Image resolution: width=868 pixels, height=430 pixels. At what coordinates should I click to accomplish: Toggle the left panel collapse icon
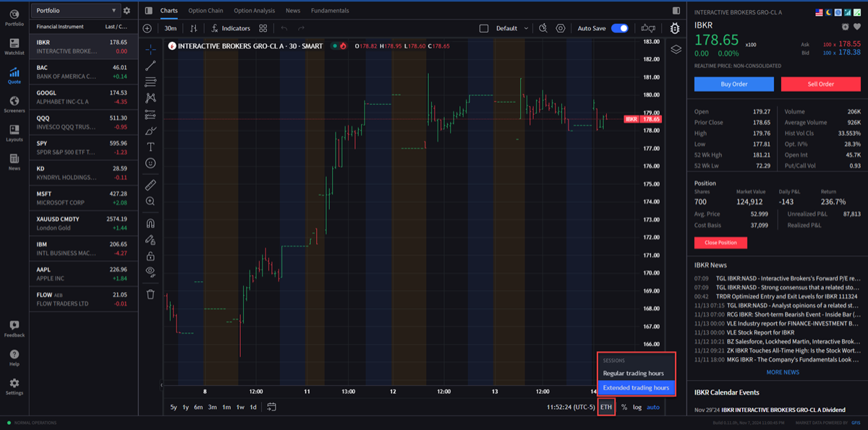point(148,11)
